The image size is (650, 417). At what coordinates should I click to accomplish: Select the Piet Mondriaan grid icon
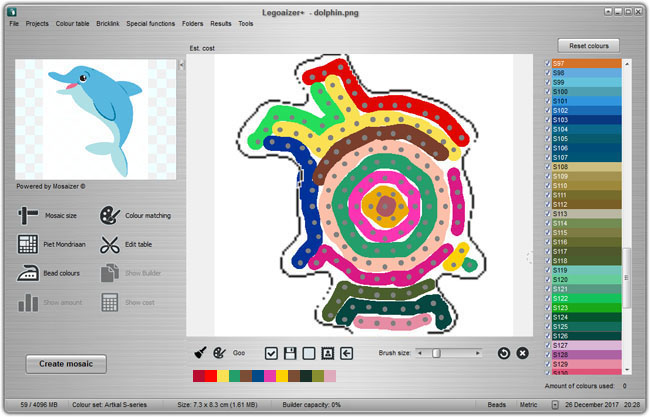click(x=28, y=244)
